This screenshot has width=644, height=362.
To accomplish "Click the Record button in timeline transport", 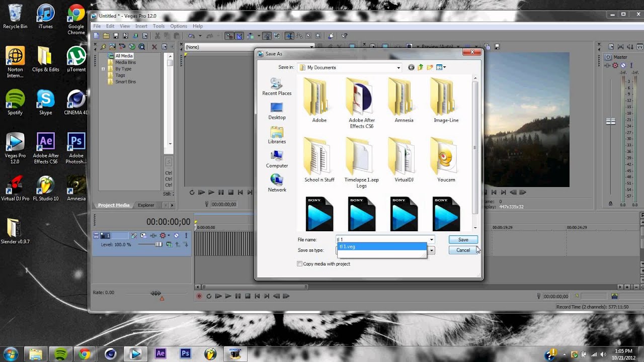I will 199,297.
